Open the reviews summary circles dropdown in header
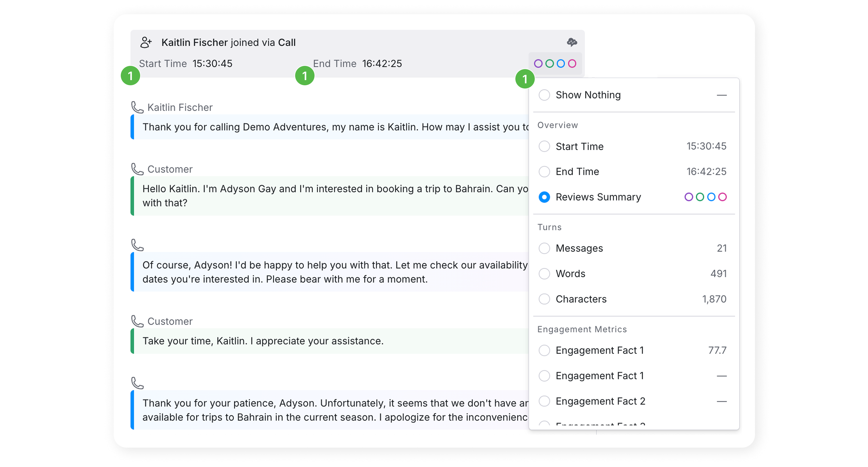The height and width of the screenshot is (467, 868). click(x=555, y=64)
